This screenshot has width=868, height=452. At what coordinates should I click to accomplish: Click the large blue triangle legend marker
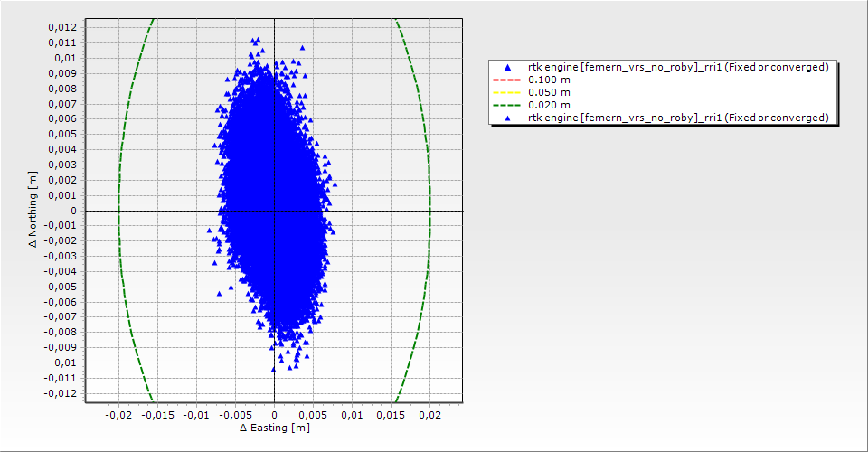click(x=507, y=68)
